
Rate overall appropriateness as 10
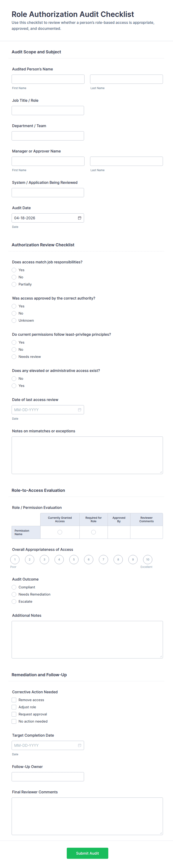148,560
